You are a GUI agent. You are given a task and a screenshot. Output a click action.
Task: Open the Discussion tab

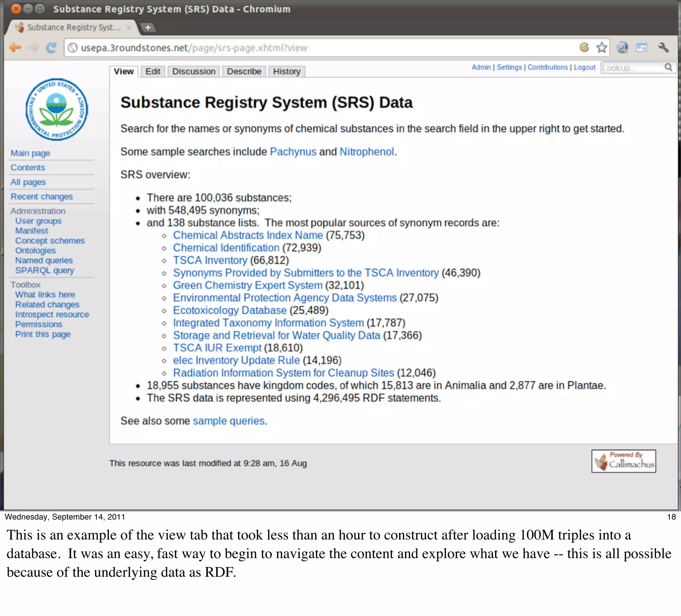pos(194,72)
